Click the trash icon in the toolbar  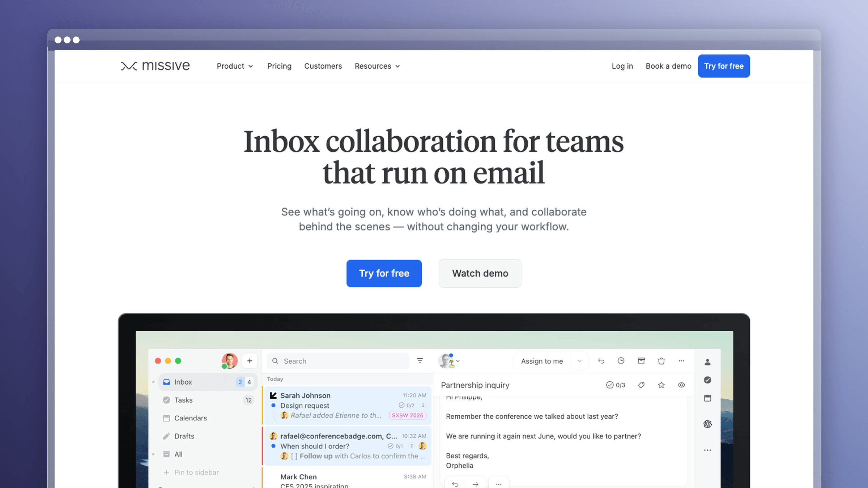(661, 361)
